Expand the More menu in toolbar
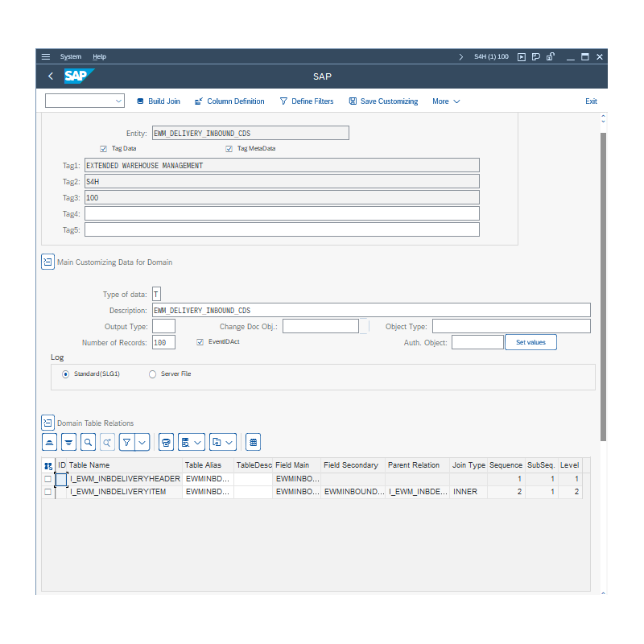 point(446,101)
